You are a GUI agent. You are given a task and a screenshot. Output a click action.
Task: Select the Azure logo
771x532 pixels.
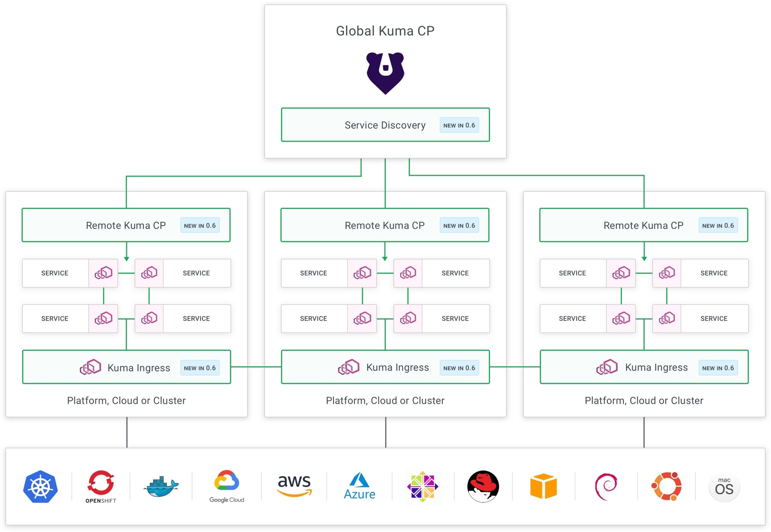(x=360, y=486)
